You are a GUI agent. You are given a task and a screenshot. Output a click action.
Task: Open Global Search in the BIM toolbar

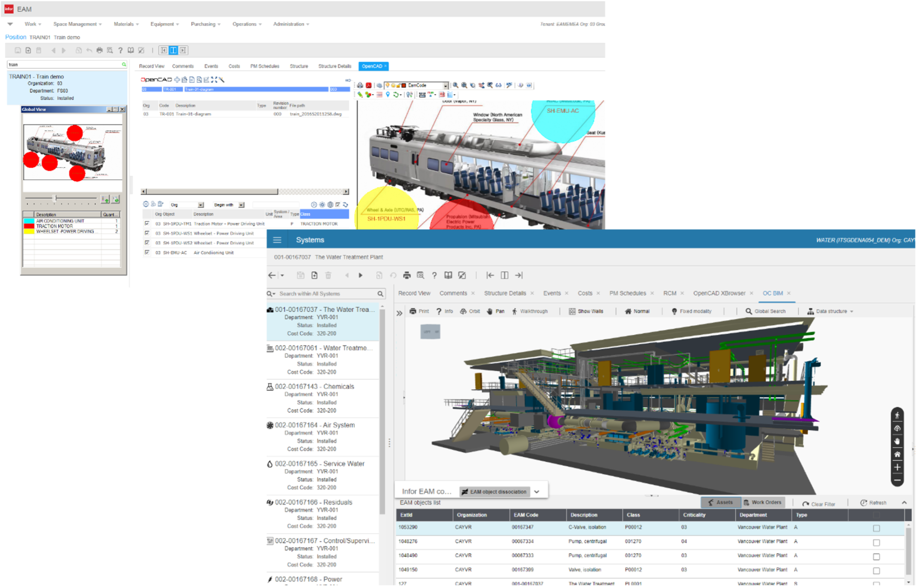pos(766,311)
